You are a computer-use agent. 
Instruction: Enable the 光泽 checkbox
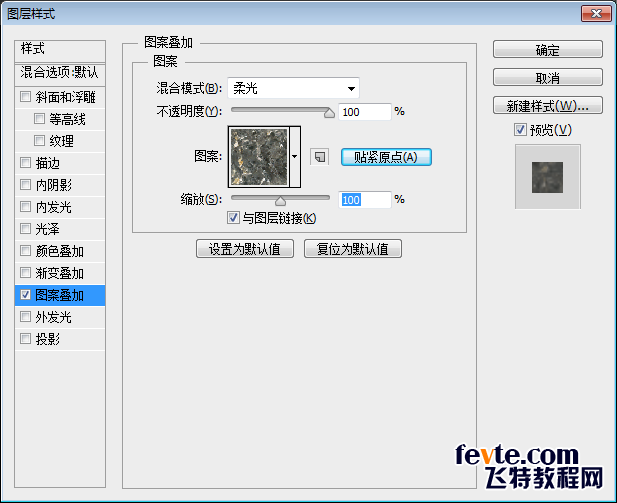(26, 229)
